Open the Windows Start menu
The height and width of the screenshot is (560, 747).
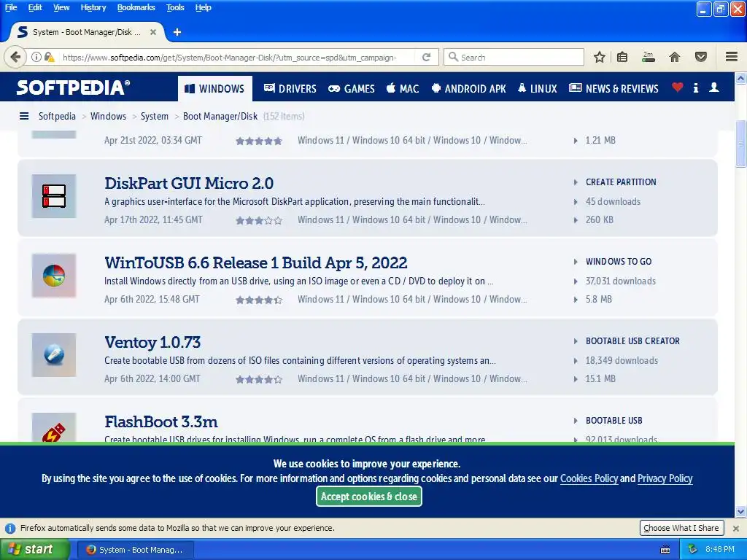[35, 550]
